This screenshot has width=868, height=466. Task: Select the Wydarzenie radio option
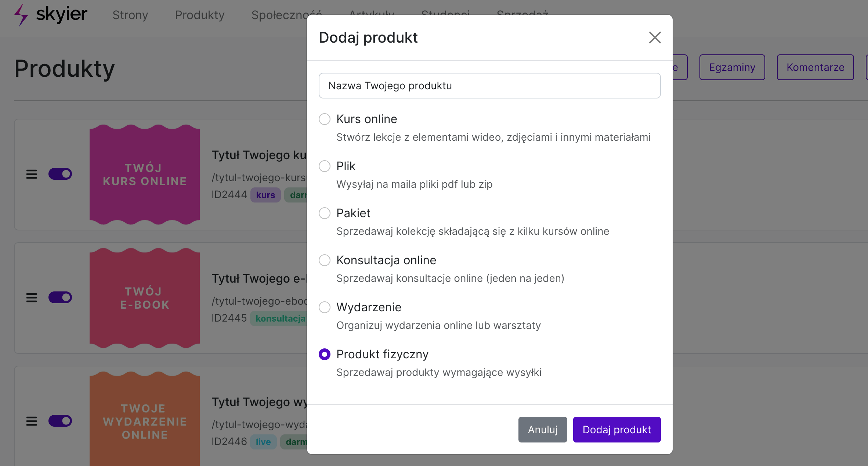click(x=325, y=307)
